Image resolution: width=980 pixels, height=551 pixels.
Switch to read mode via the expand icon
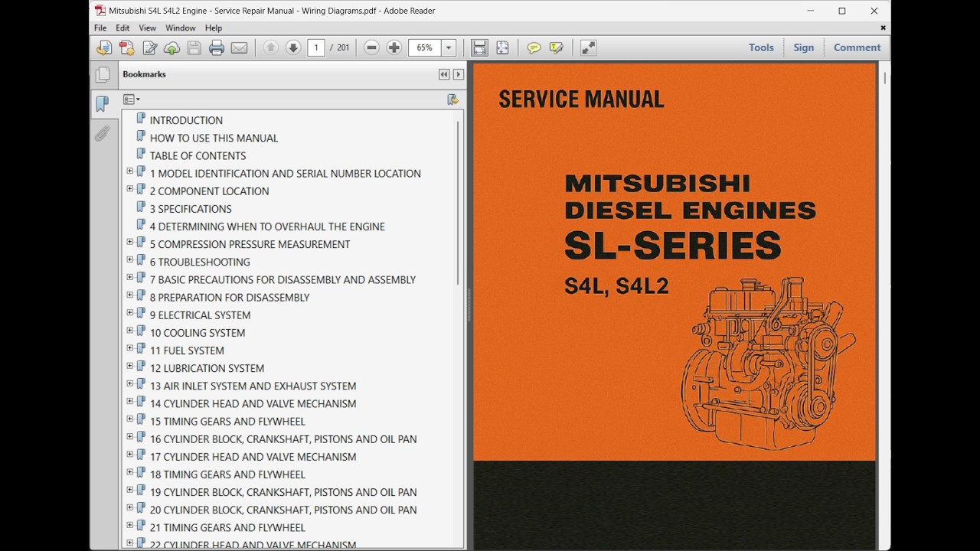(588, 47)
